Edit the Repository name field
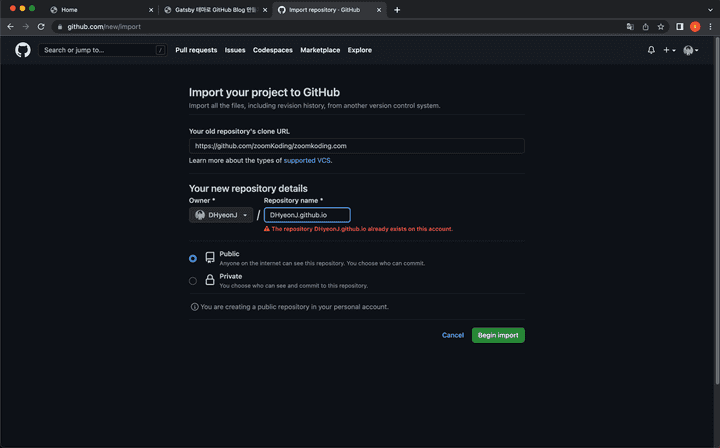Image resolution: width=720 pixels, height=448 pixels. 307,215
